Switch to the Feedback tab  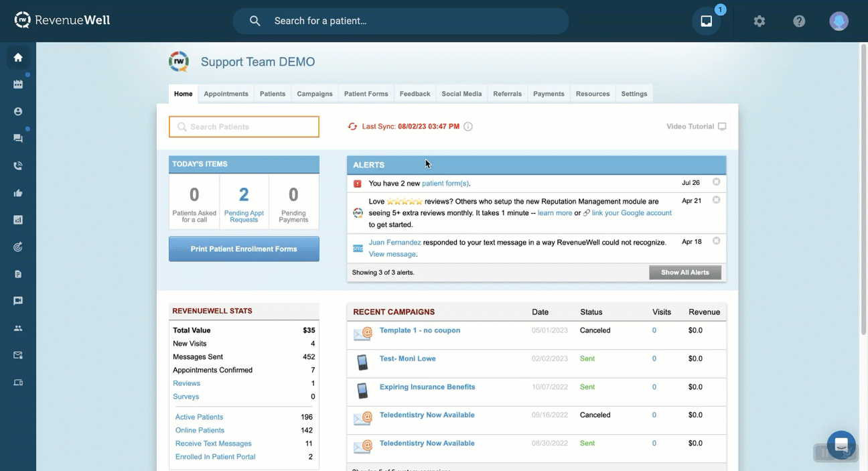point(415,94)
